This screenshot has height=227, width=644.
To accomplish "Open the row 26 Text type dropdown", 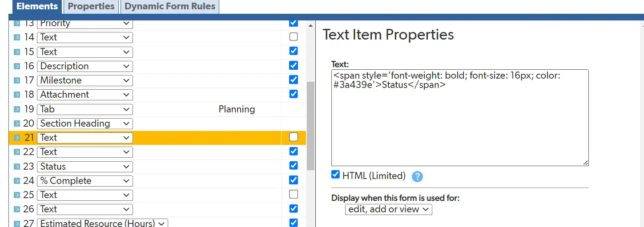I will [x=85, y=209].
